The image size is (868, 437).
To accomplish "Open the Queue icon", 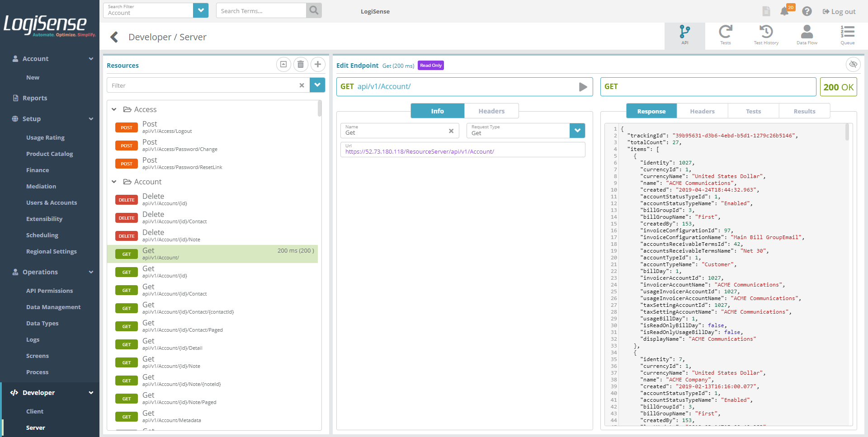I will click(x=847, y=35).
